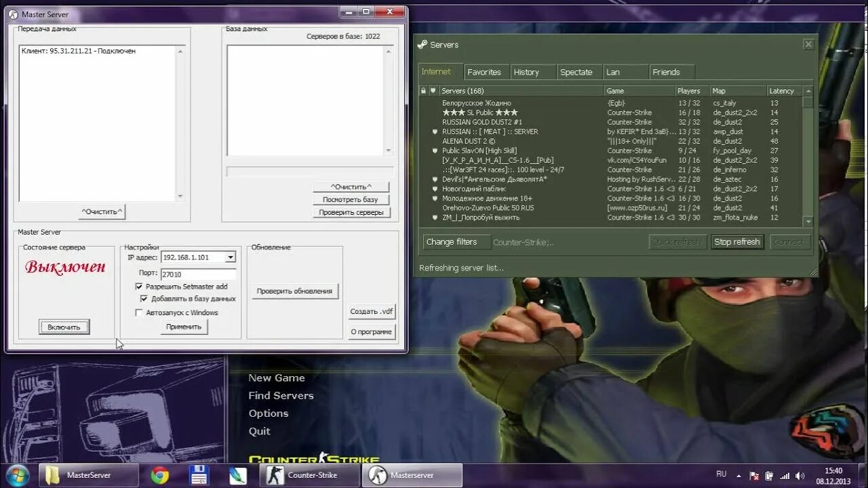The image size is (868, 488).
Task: Click shield icon on ZM Попробуй выжить row
Action: [435, 217]
